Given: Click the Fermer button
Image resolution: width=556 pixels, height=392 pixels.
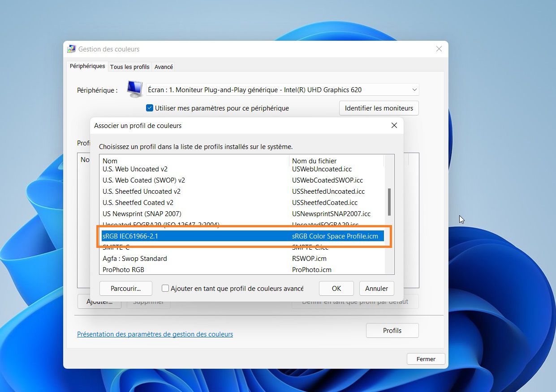Looking at the screenshot, I should (x=426, y=359).
